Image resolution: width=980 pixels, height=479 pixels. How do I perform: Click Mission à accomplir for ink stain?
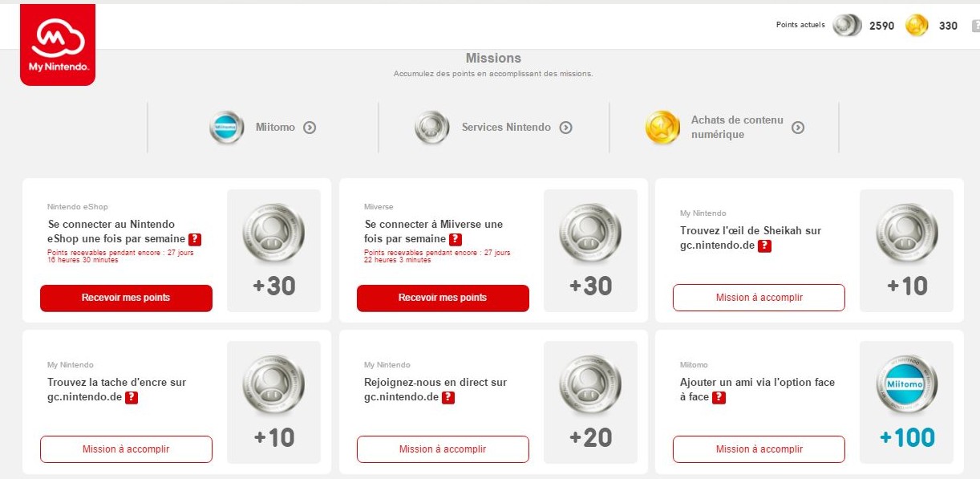tap(126, 449)
